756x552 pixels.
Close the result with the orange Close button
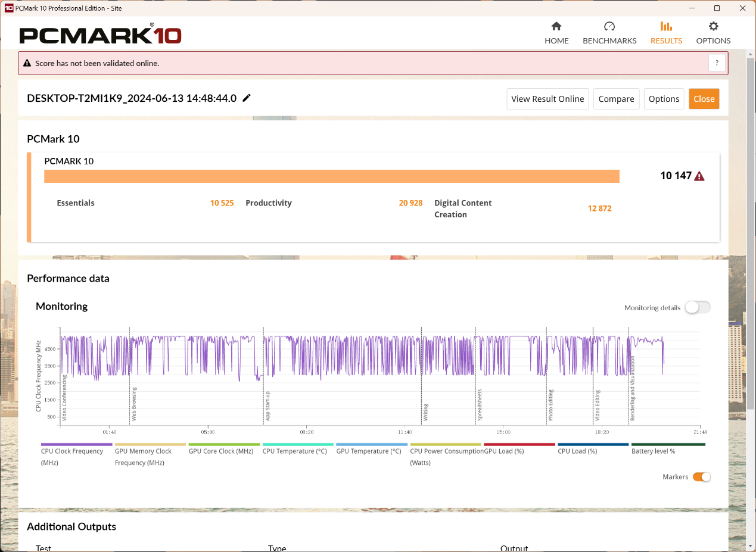coord(704,99)
